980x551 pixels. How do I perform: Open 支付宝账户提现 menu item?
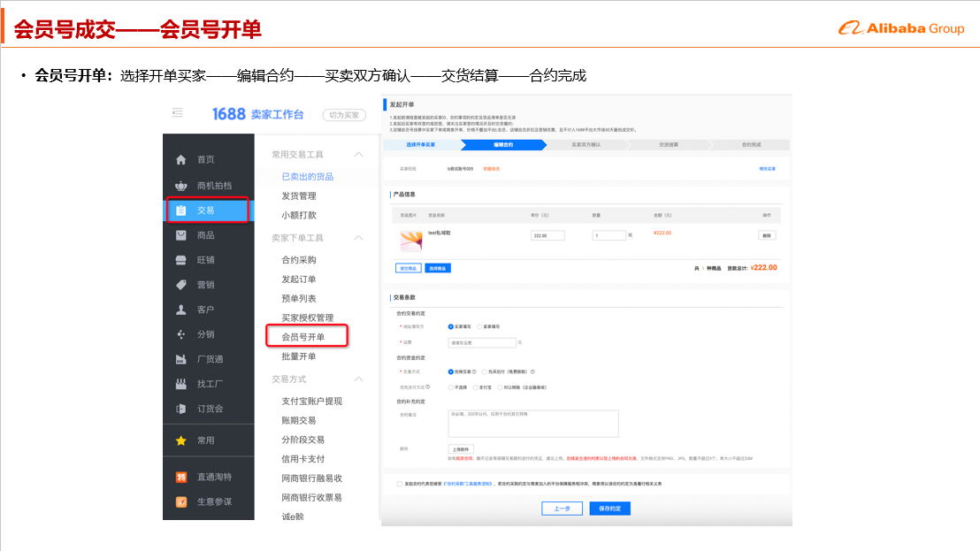point(312,401)
